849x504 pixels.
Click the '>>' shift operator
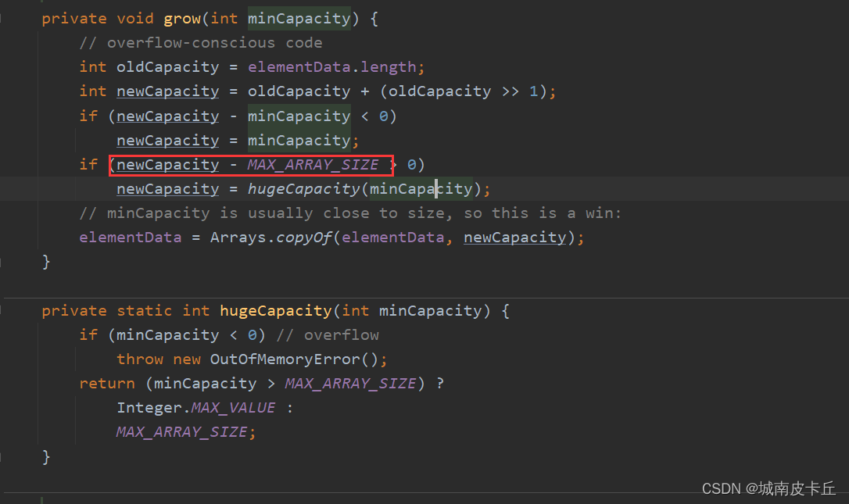(510, 91)
